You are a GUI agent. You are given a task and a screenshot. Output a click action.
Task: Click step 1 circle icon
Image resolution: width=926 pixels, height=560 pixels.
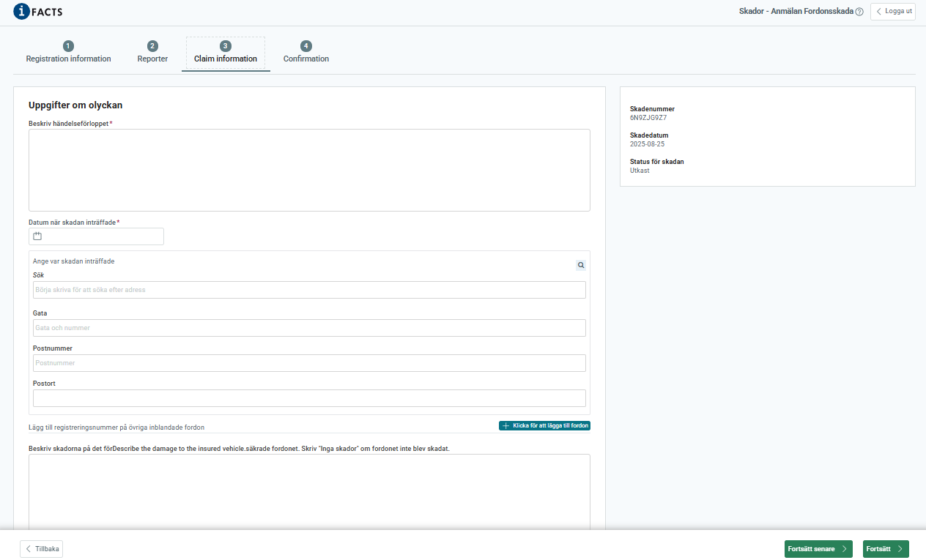tap(69, 46)
